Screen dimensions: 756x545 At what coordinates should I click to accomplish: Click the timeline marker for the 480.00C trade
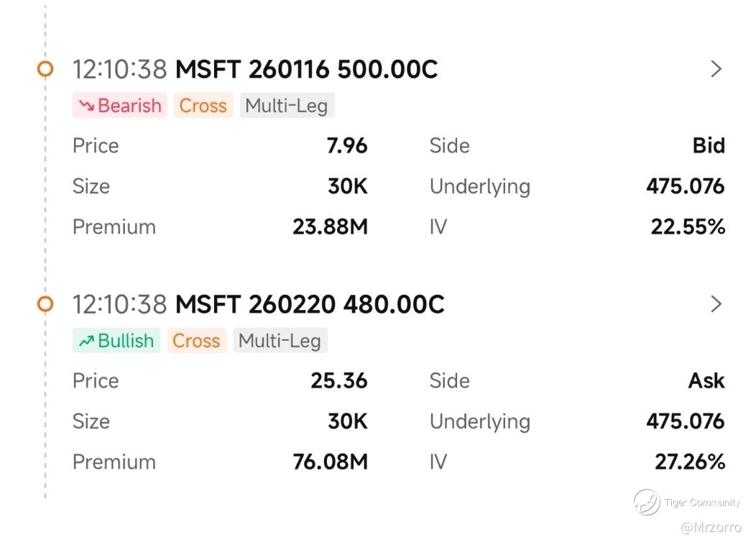(45, 304)
